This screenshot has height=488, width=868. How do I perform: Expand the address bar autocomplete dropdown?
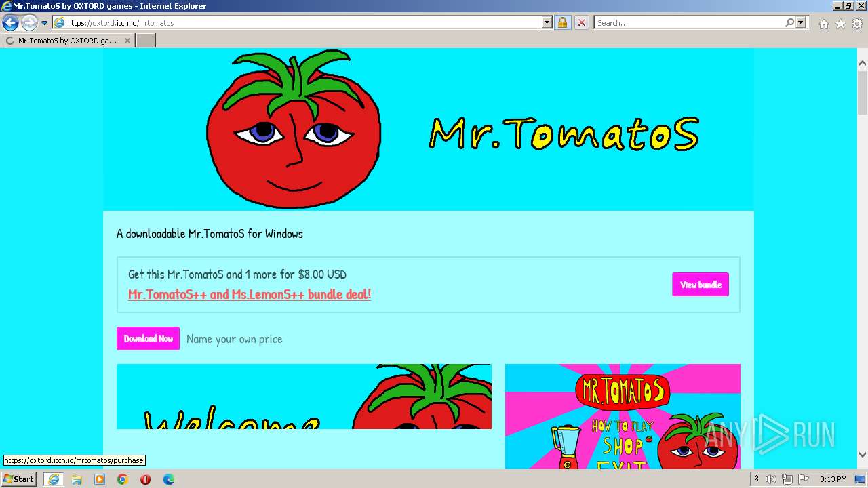pos(547,23)
